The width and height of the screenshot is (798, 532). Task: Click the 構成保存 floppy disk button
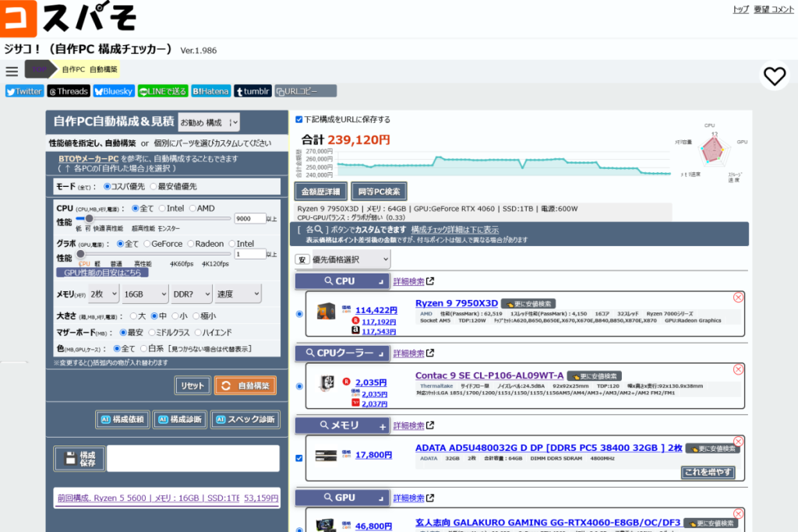(x=80, y=459)
